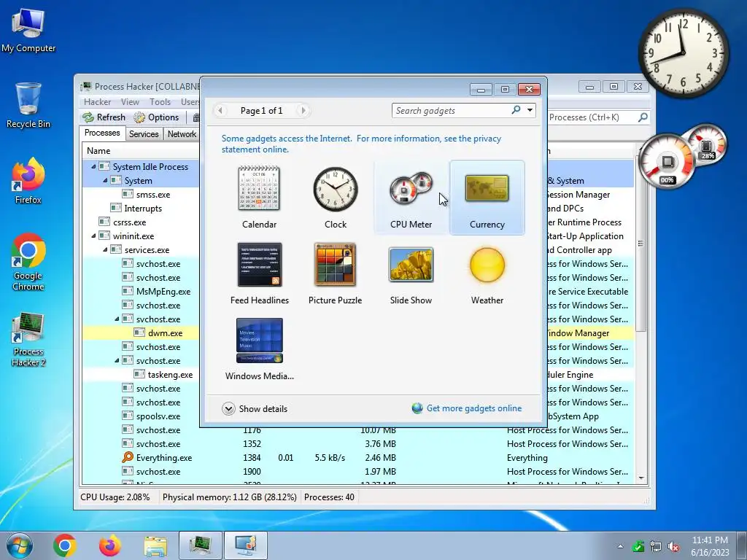This screenshot has height=560, width=747.
Task: Open Process Hacker 2 desktop shortcut
Action: (x=28, y=339)
